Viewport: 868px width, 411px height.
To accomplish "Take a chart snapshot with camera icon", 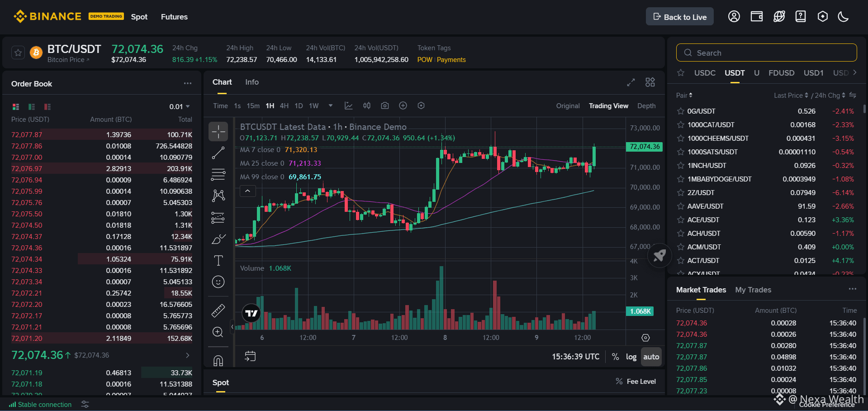I will pos(385,105).
